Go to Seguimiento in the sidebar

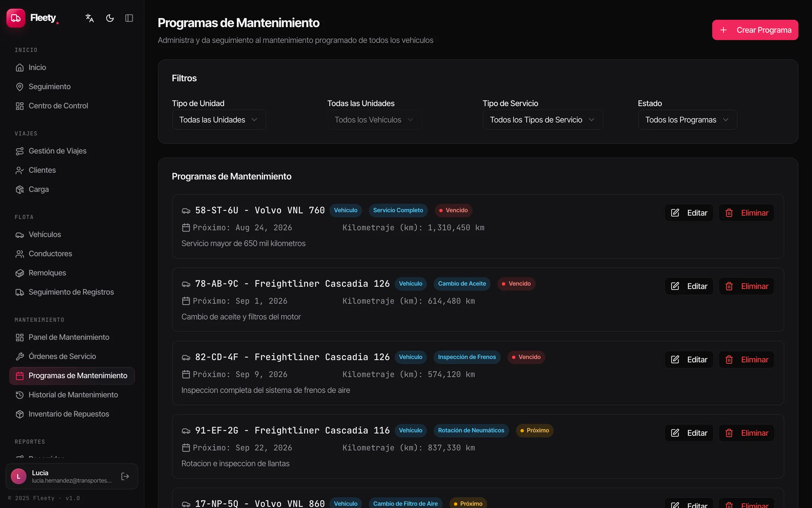(72, 87)
